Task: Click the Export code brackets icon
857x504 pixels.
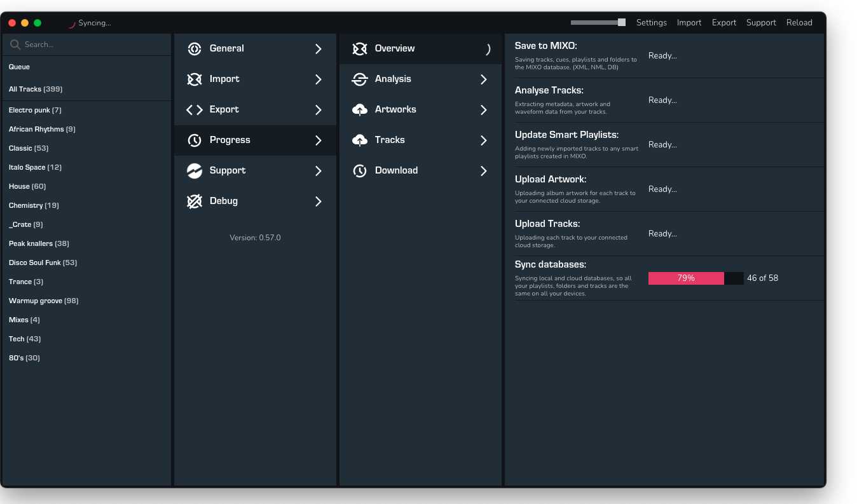Action: 195,110
